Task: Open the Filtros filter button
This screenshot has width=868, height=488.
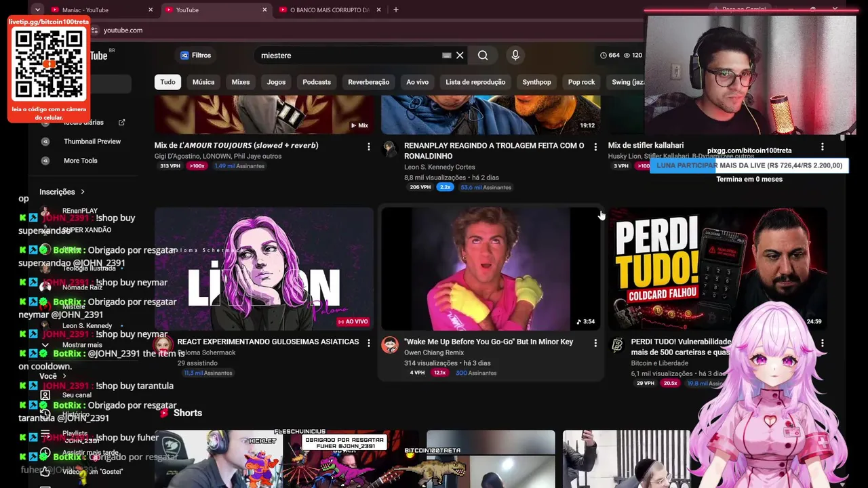Action: coord(196,56)
